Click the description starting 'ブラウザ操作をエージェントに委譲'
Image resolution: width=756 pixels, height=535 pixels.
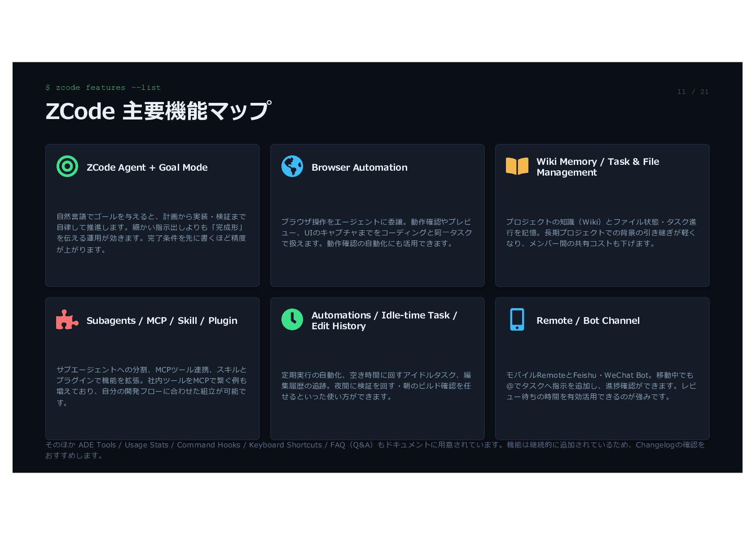(377, 233)
